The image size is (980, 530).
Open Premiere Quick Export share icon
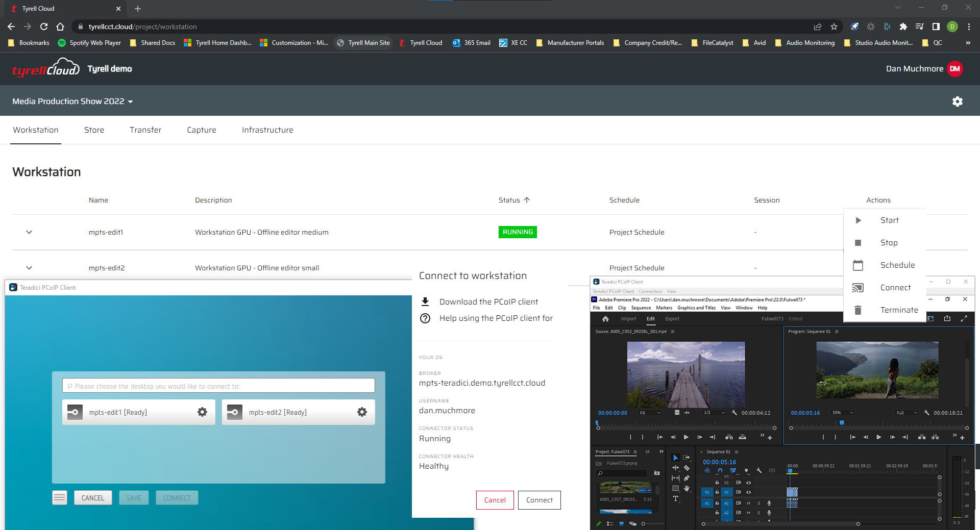click(947, 318)
